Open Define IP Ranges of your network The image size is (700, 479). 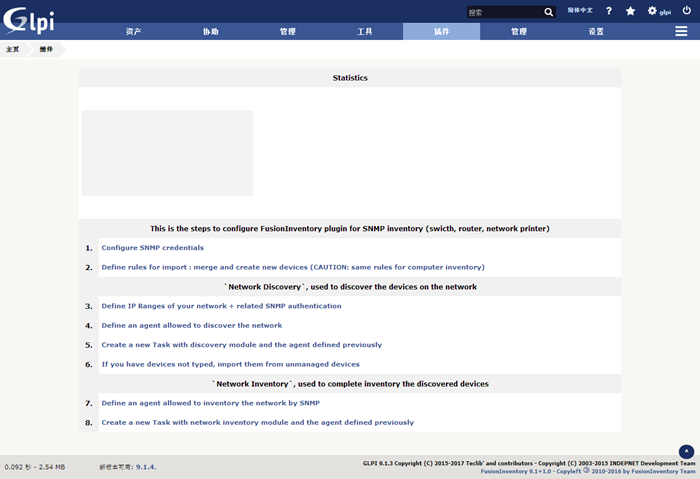[x=221, y=306]
